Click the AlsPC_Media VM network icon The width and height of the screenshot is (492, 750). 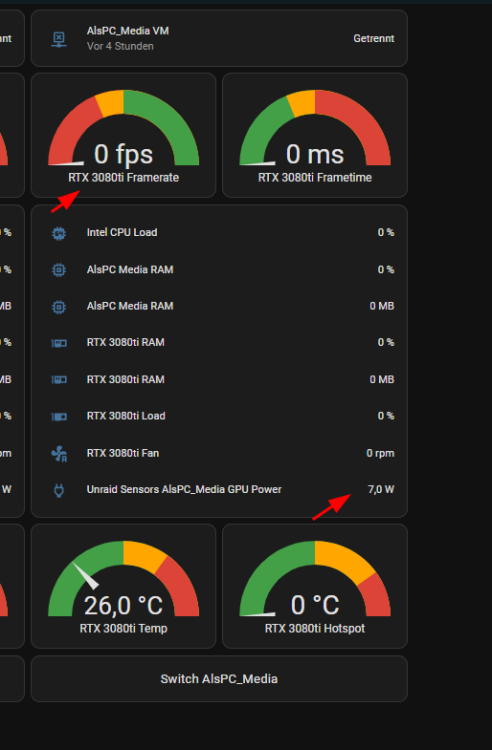(x=59, y=39)
